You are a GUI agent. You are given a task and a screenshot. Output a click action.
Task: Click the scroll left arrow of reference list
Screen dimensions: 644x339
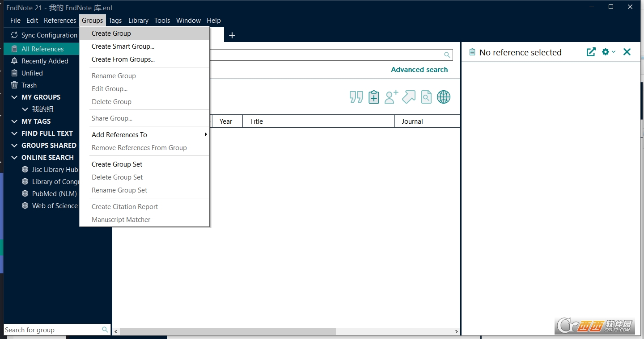click(x=116, y=332)
